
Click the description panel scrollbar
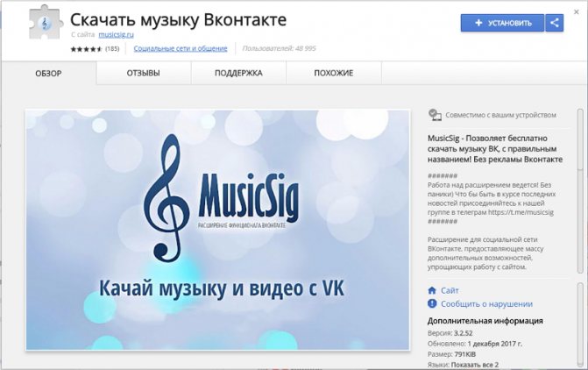[580, 191]
